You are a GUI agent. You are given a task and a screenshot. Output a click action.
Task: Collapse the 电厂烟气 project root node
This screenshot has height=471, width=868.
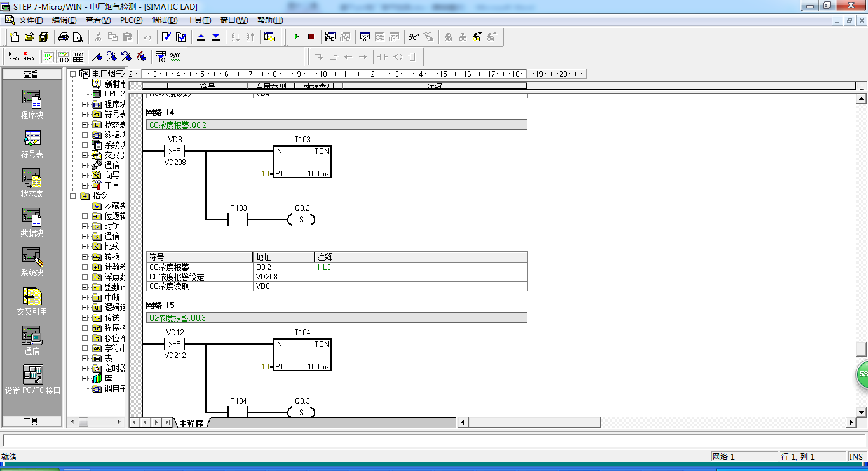[73, 74]
